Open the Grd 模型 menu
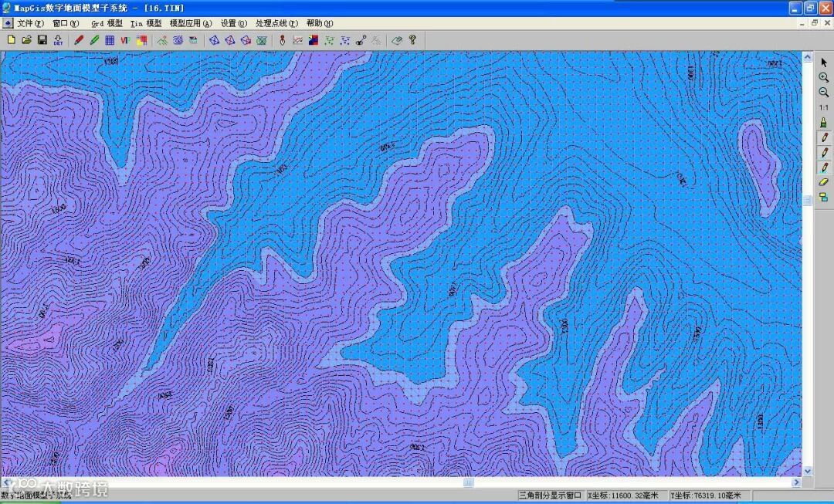The image size is (834, 504). [x=107, y=23]
